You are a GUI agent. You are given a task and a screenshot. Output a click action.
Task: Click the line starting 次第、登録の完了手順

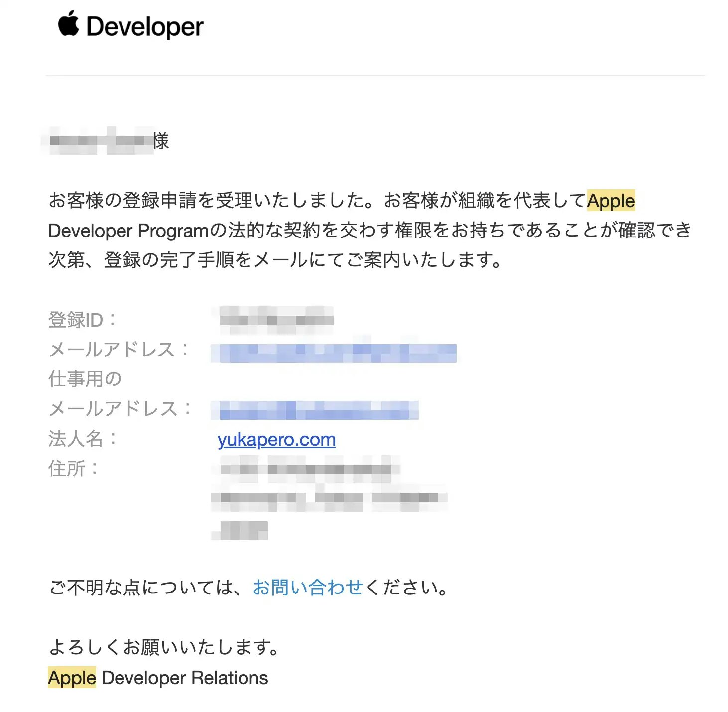pyautogui.click(x=275, y=260)
